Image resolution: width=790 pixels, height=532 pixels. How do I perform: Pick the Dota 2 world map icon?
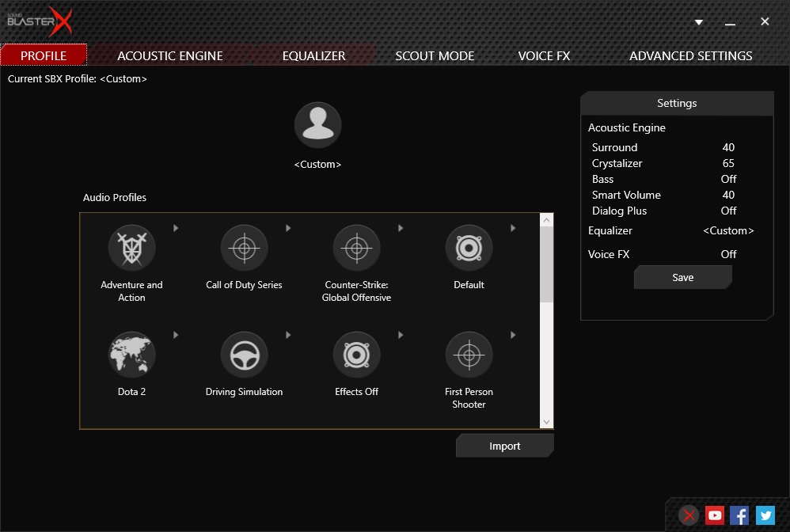click(131, 355)
